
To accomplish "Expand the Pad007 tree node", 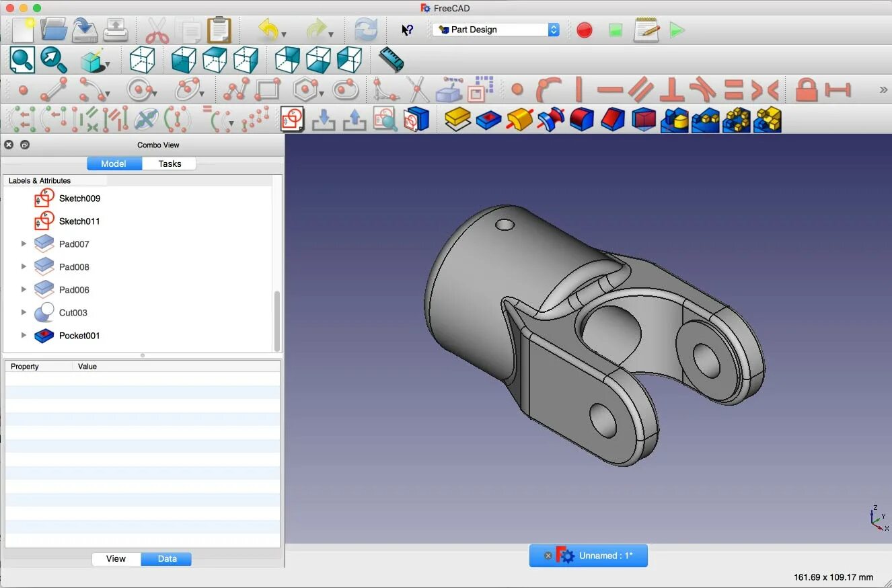I will point(24,244).
